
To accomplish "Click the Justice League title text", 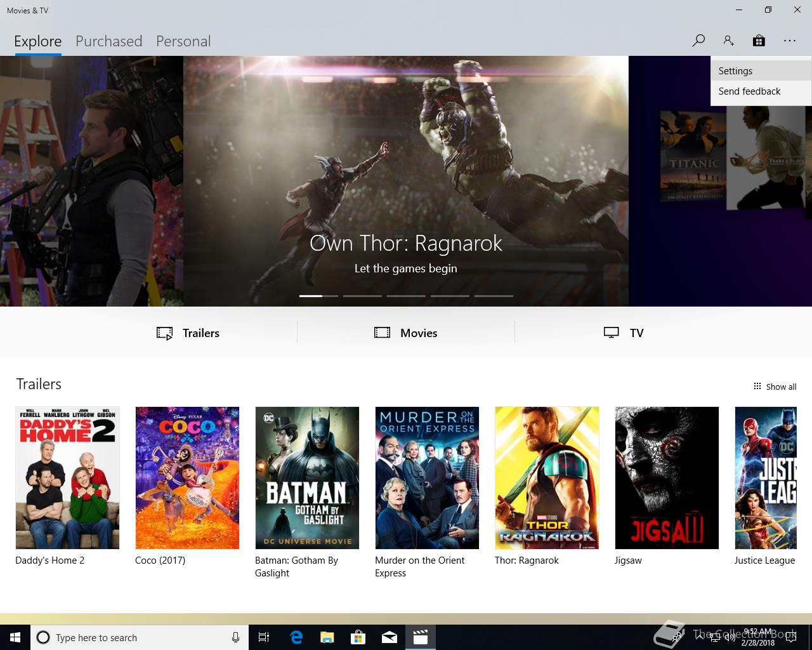I will pos(764,560).
